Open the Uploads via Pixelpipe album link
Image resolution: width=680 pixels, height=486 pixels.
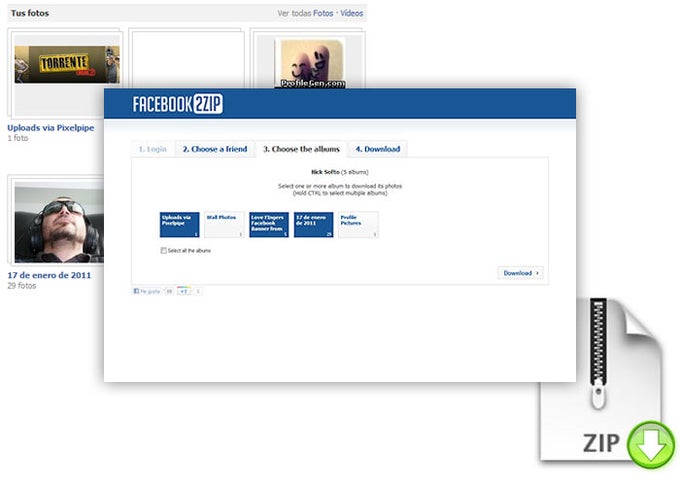pyautogui.click(x=51, y=128)
